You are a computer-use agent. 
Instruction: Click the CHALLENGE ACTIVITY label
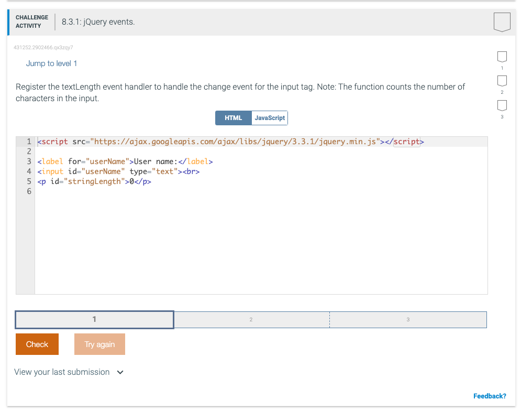tap(31, 20)
